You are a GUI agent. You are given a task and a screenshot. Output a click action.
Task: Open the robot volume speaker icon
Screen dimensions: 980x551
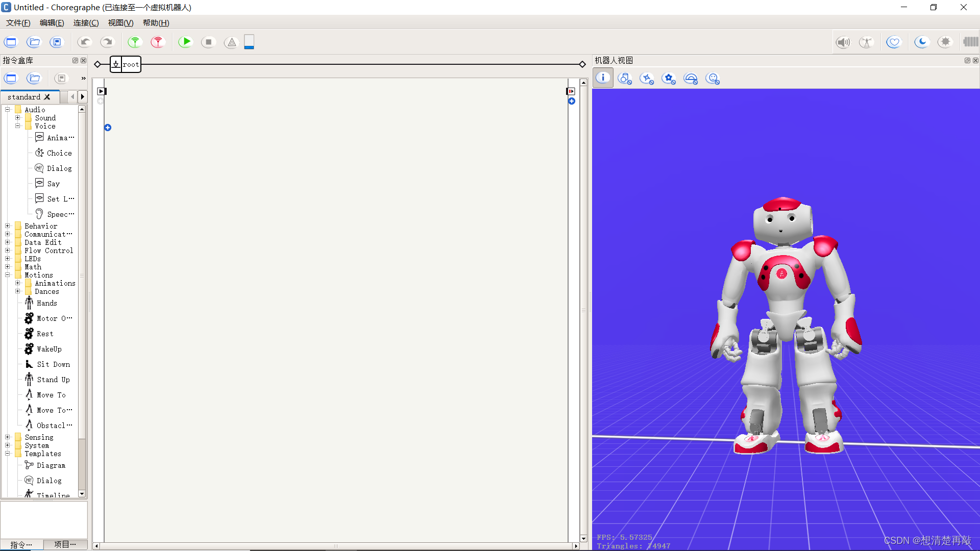coord(843,42)
